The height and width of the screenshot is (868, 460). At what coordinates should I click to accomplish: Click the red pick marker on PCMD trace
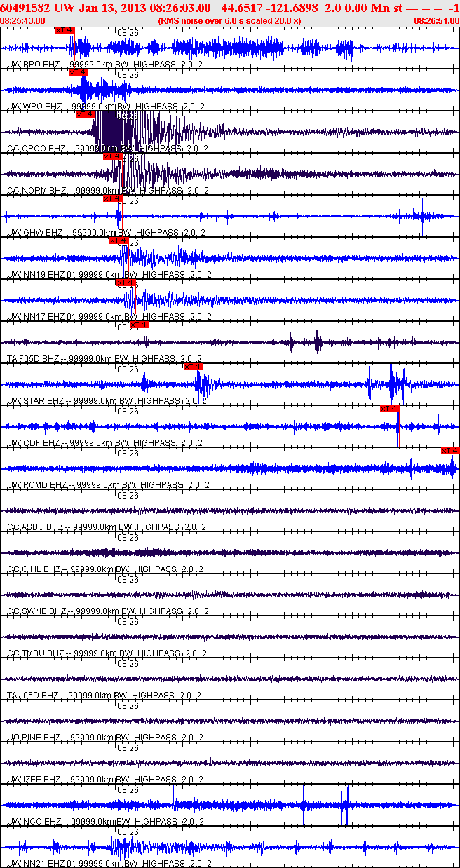(x=450, y=451)
